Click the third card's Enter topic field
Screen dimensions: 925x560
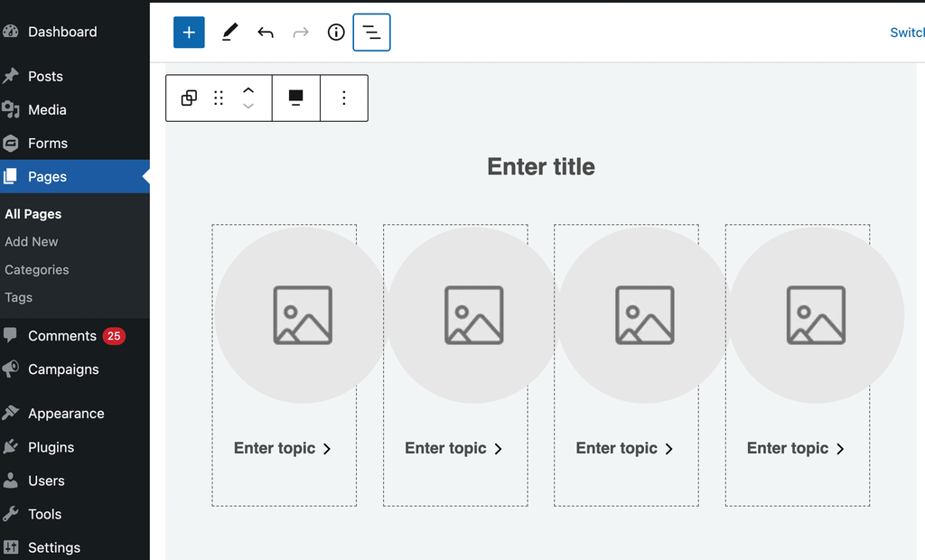click(616, 449)
